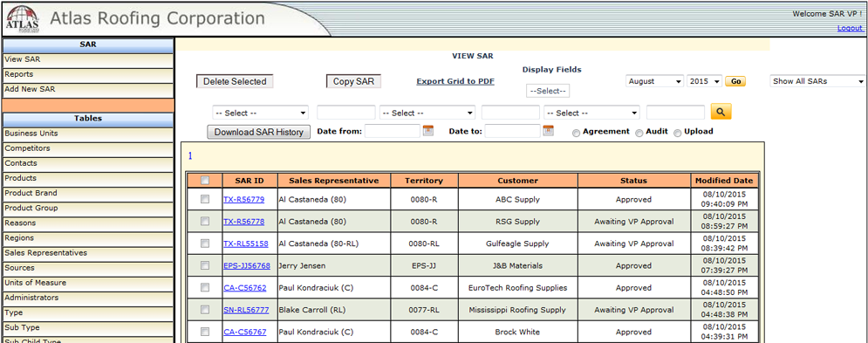Open Reports in sidebar
The height and width of the screenshot is (343, 868).
pos(89,74)
